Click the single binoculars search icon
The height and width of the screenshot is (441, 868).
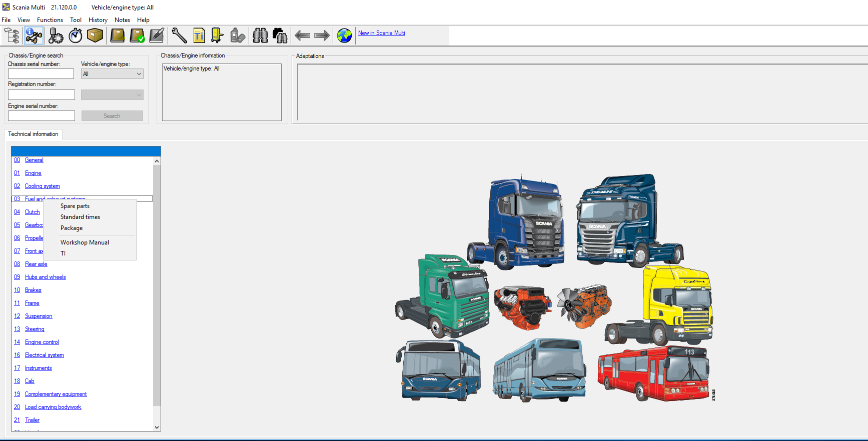tap(260, 35)
